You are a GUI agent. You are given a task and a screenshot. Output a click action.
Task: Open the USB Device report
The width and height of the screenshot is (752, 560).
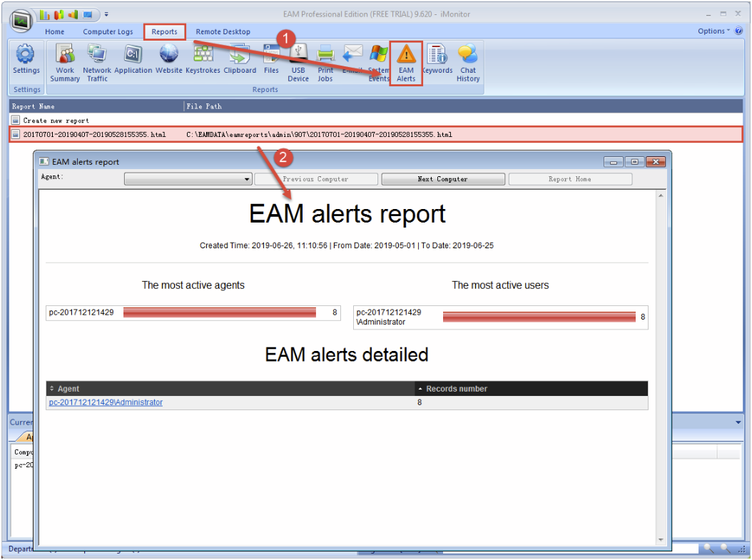pos(298,63)
